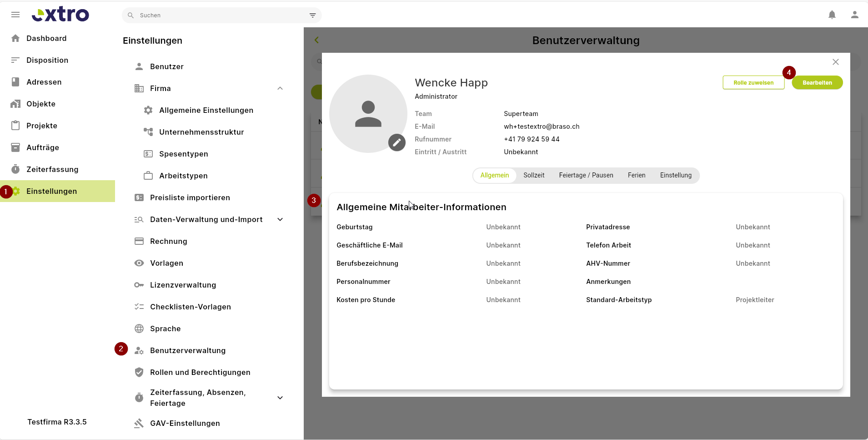Click the Dashboard home icon
Image resolution: width=868 pixels, height=440 pixels.
[x=15, y=38]
